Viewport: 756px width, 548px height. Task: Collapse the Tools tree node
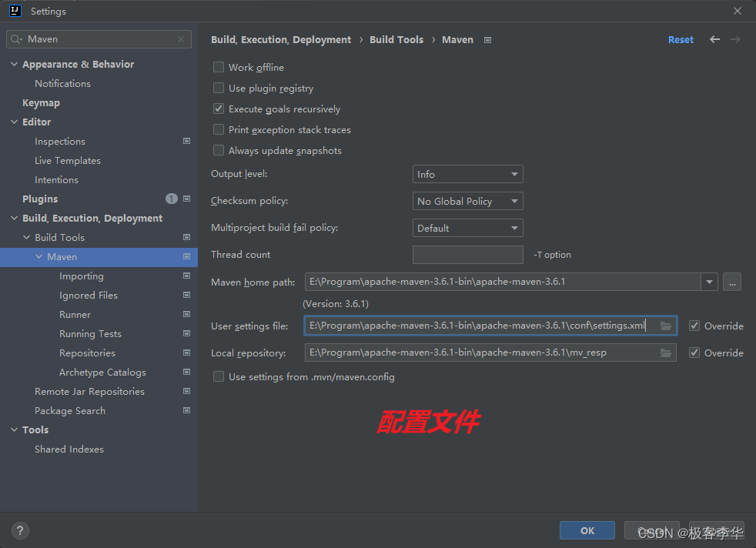14,429
